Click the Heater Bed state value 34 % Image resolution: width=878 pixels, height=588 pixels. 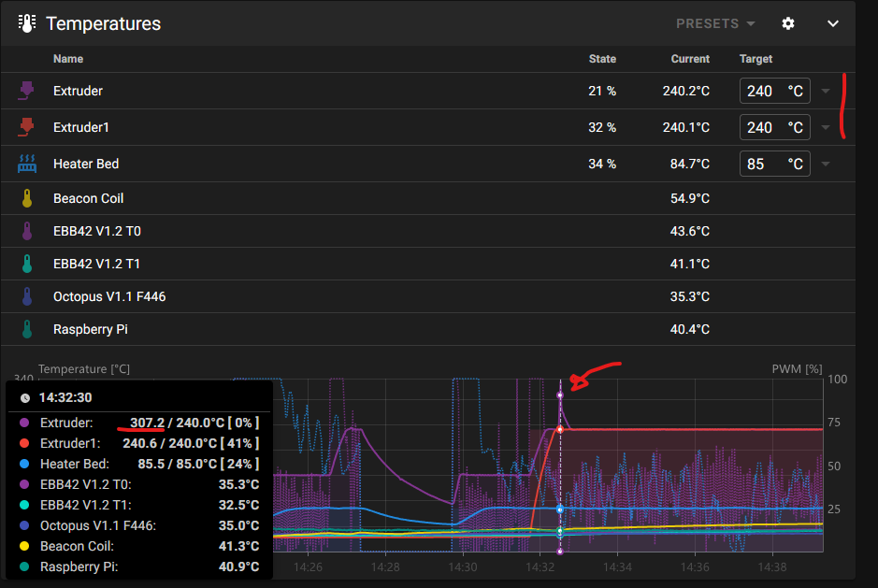(602, 164)
